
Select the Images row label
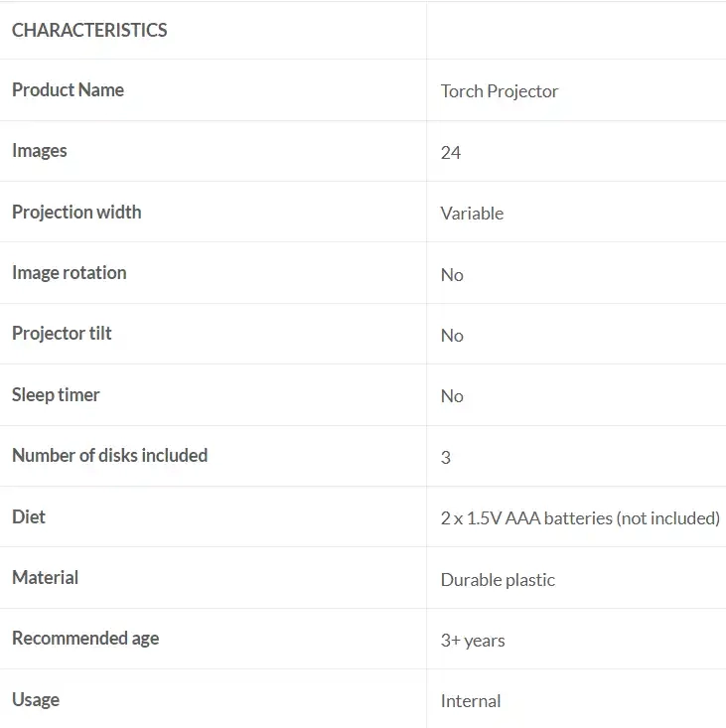(40, 151)
